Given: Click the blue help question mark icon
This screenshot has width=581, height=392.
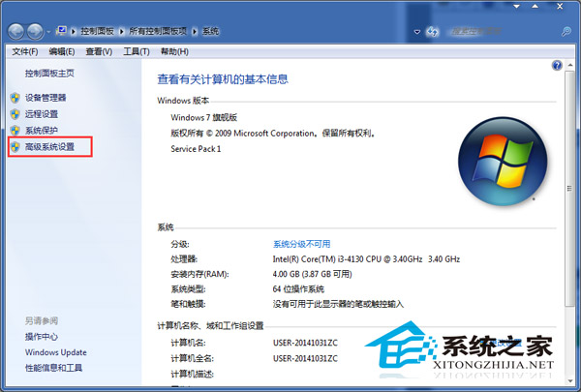Looking at the screenshot, I should coord(557,66).
